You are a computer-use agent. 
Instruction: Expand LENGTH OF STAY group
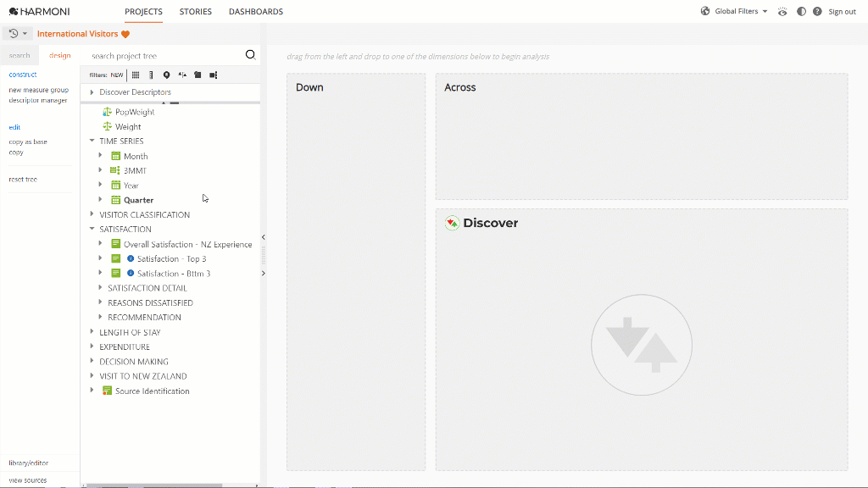92,331
